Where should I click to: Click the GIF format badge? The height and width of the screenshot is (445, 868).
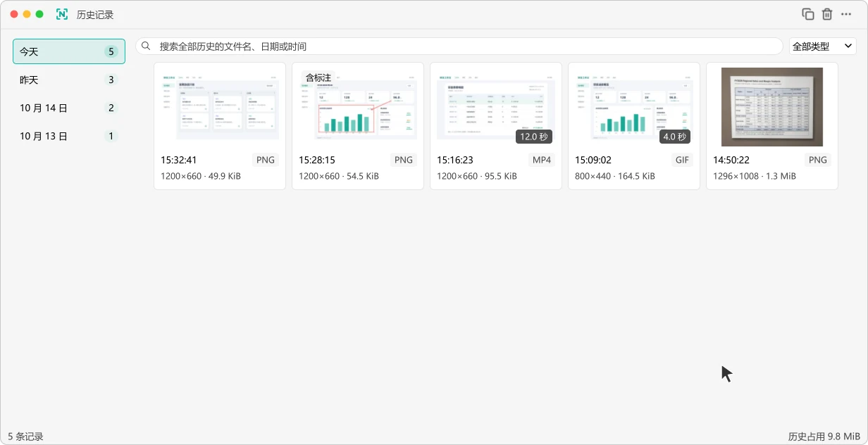682,160
